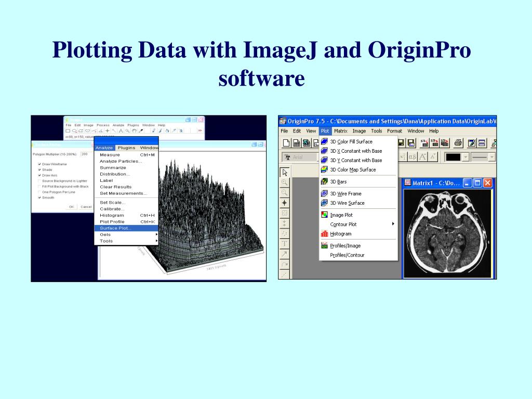Click Cancel in the Surface Plot dialog
Viewport: 532px width, 399px height.
[x=86, y=207]
